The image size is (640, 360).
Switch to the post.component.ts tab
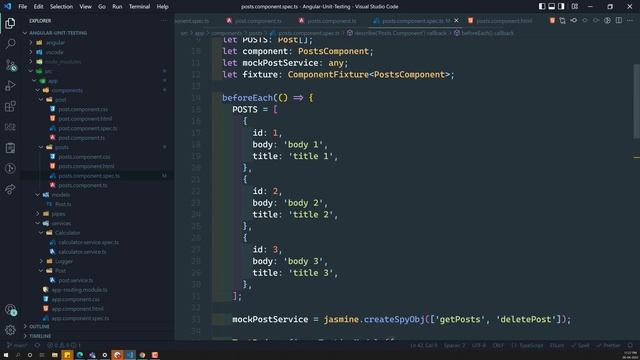pos(258,20)
